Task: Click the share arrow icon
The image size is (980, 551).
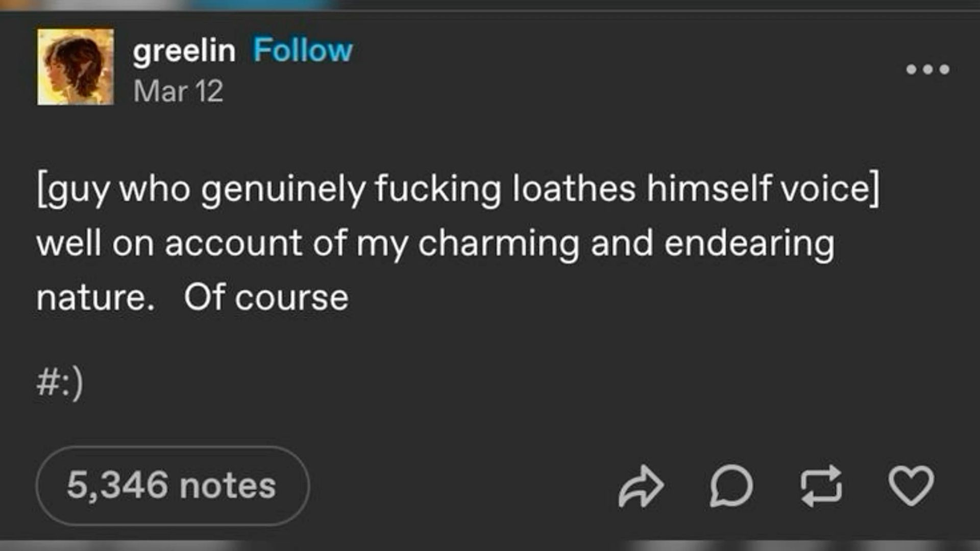Action: pyautogui.click(x=641, y=486)
